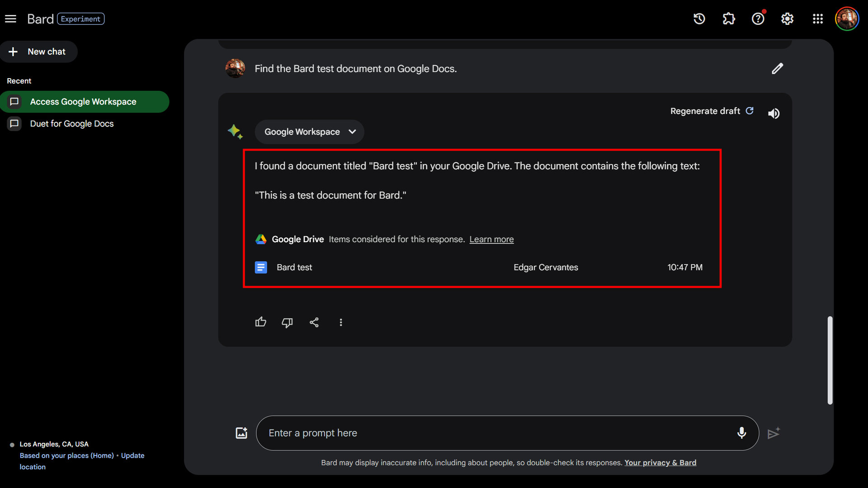The width and height of the screenshot is (868, 488).
Task: Open the three-dot more options menu
Action: click(x=341, y=322)
